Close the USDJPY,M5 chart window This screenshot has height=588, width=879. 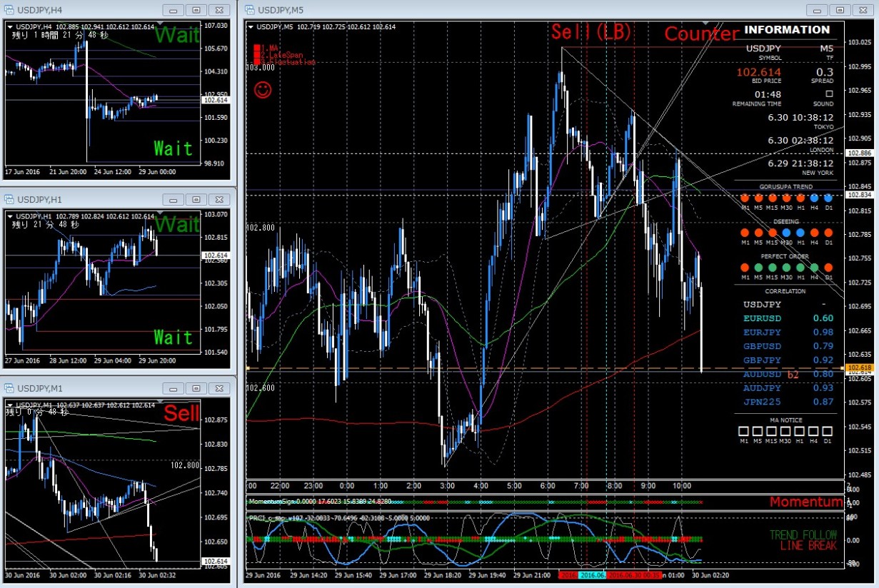[x=863, y=10]
